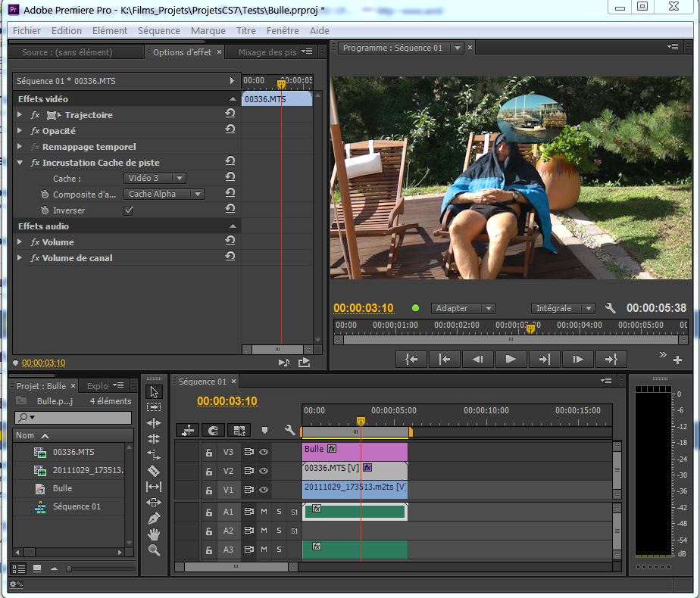The height and width of the screenshot is (598, 700).
Task: Open the Marque menu
Action: point(208,31)
